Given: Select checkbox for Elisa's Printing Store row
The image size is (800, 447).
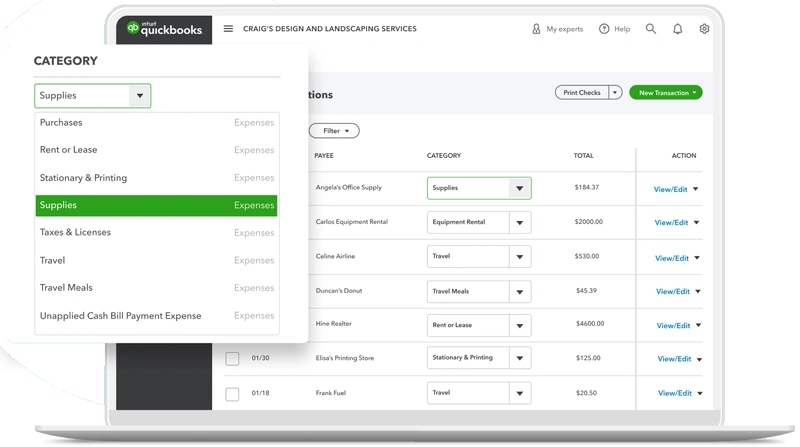Looking at the screenshot, I should coord(232,358).
